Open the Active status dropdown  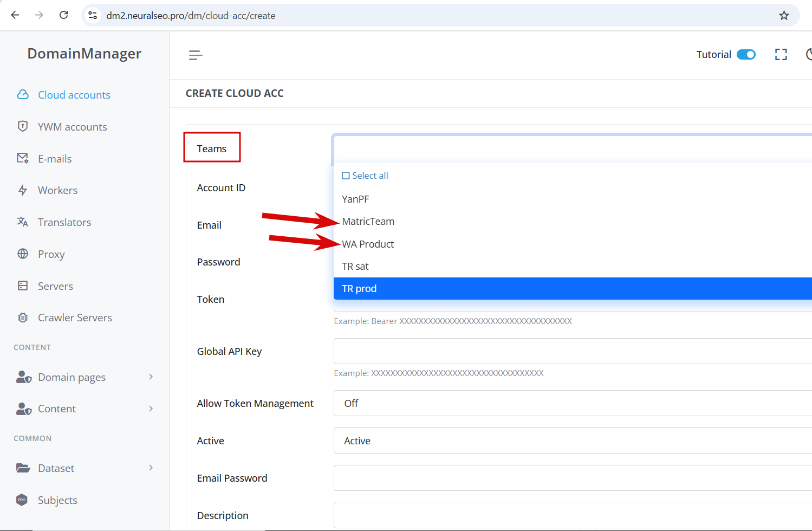click(x=573, y=441)
